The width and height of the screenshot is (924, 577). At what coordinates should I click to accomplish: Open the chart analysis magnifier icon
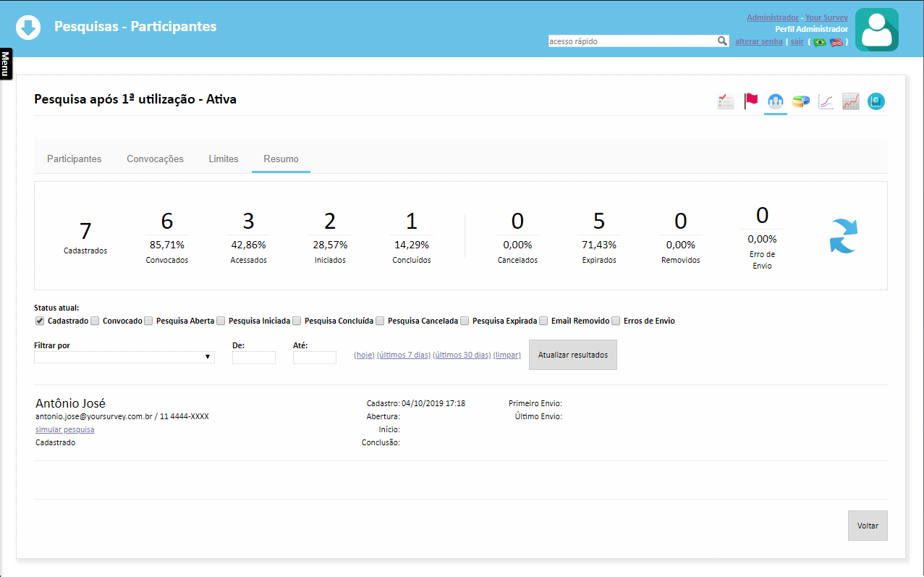coord(876,101)
